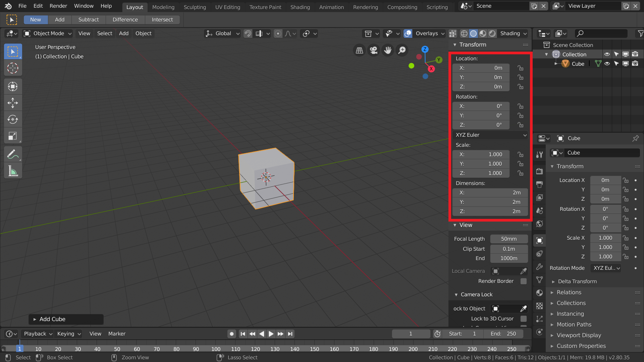644x362 pixels.
Task: Switch to the Sculpting workspace tab
Action: click(x=195, y=7)
